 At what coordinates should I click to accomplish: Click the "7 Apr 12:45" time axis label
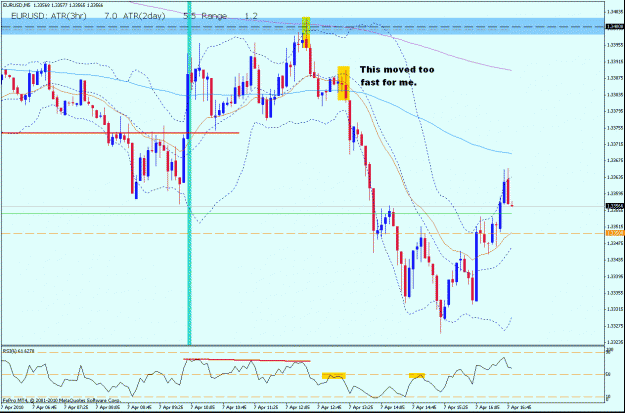coord(329,408)
